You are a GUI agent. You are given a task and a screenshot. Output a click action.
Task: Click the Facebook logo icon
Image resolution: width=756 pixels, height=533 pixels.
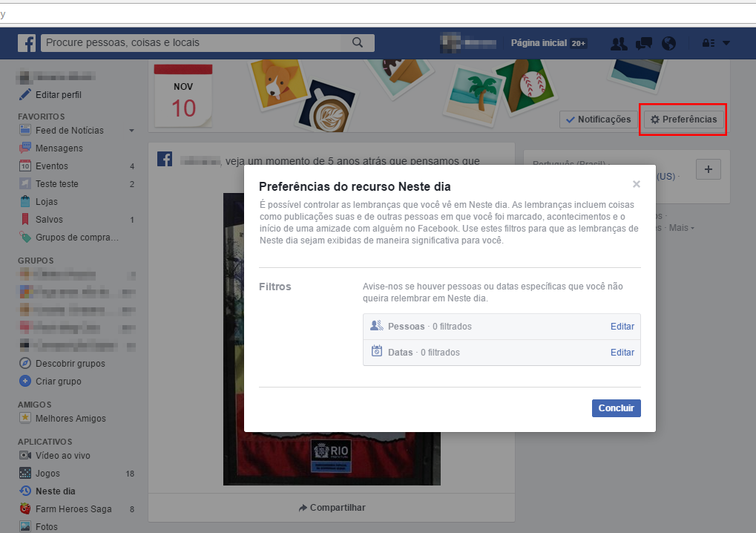click(27, 43)
